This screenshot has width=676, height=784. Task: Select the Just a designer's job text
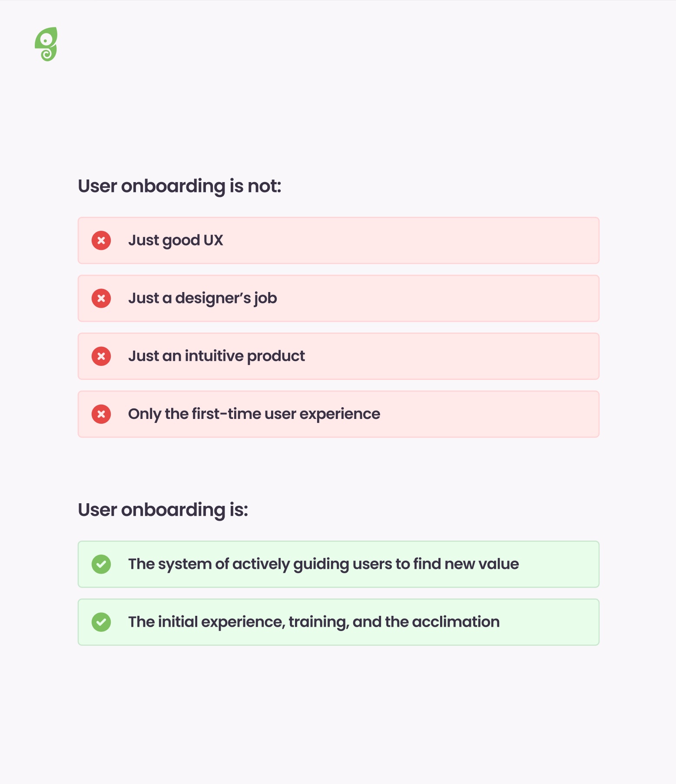click(x=202, y=298)
